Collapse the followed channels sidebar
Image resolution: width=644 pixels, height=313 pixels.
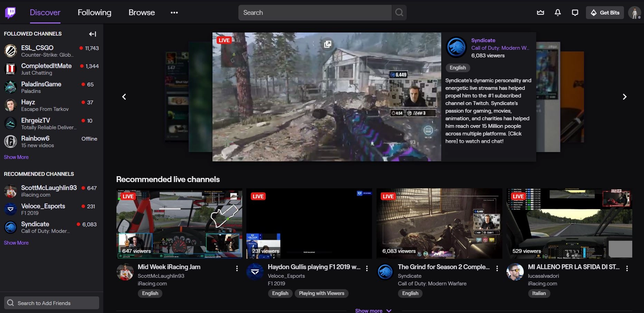click(x=93, y=34)
